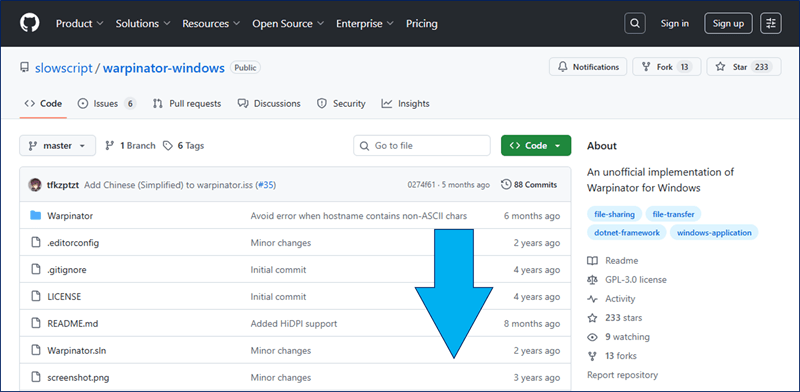The height and width of the screenshot is (392, 800).
Task: Select the dotnet-framework topic tag
Action: click(x=627, y=233)
